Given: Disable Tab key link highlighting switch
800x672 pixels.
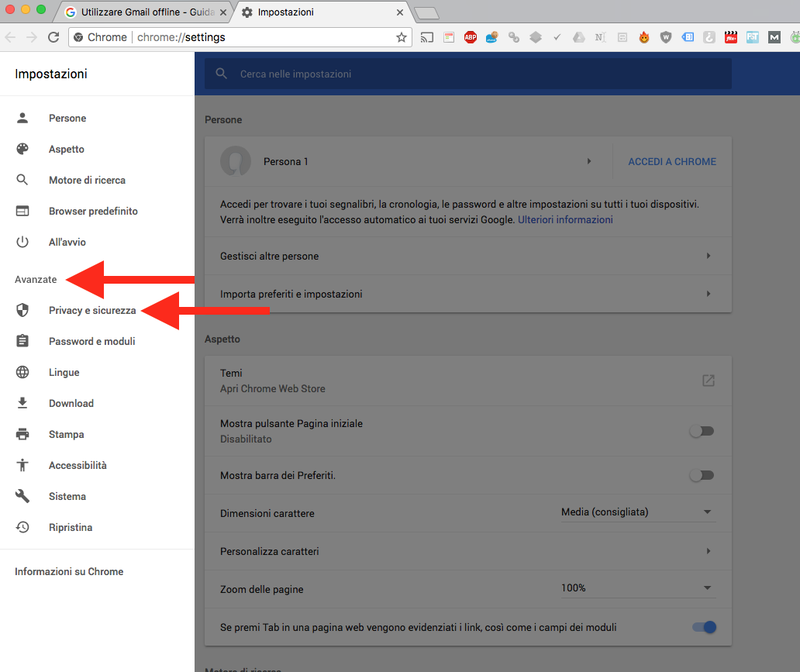Looking at the screenshot, I should (704, 627).
